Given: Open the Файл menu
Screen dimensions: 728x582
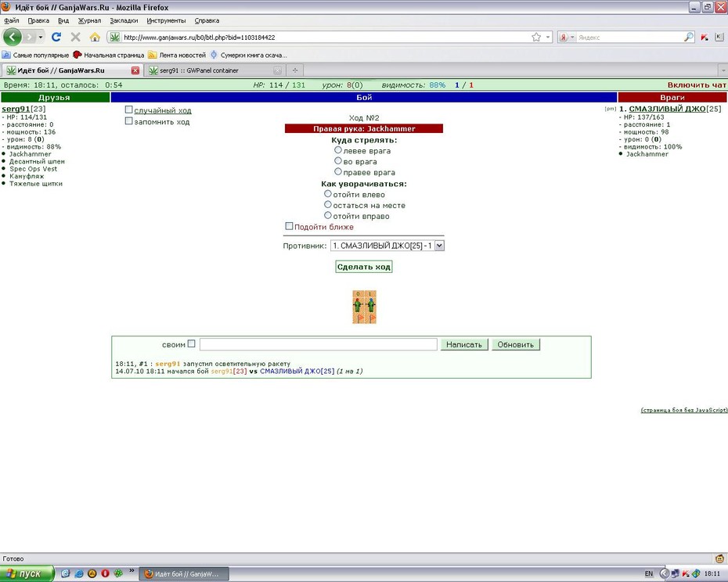Looking at the screenshot, I should pos(12,20).
